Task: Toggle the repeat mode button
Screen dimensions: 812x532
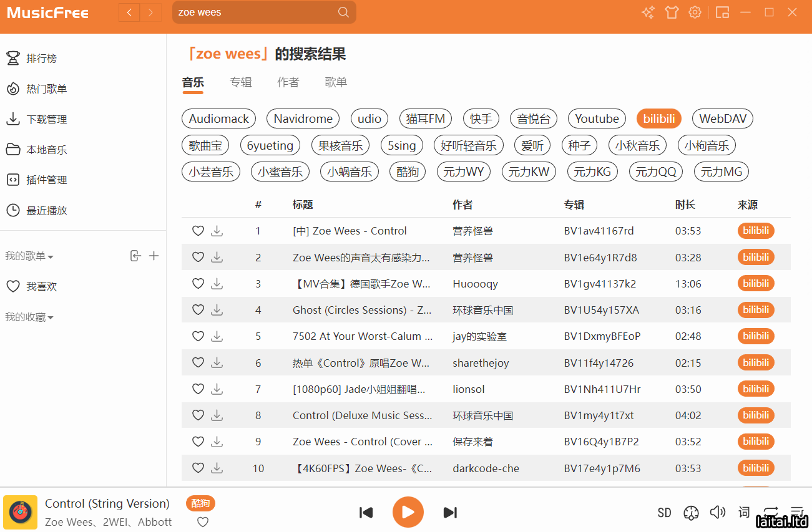Action: pos(770,512)
